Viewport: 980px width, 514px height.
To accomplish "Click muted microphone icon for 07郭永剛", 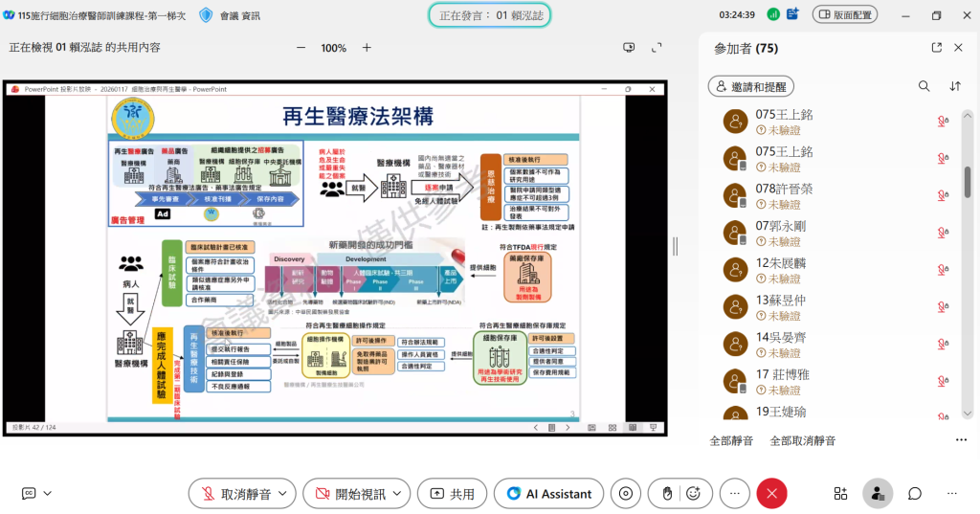I will point(943,233).
